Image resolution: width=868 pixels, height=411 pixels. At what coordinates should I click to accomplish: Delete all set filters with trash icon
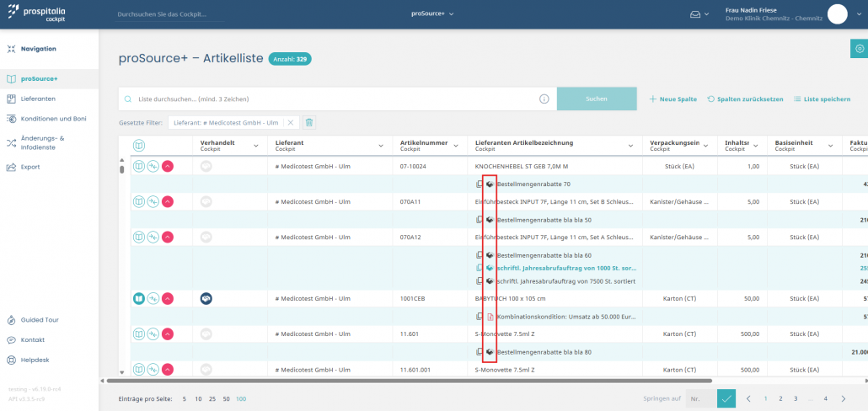[309, 122]
